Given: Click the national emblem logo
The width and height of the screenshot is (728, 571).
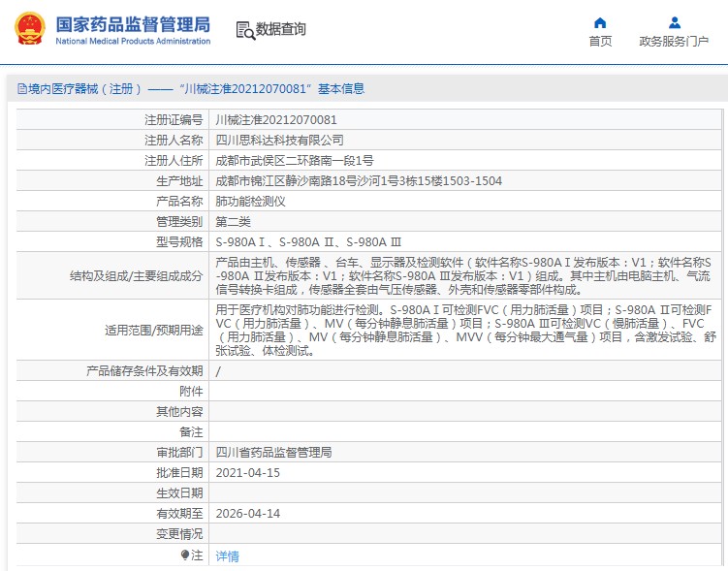Looking at the screenshot, I should point(28,30).
